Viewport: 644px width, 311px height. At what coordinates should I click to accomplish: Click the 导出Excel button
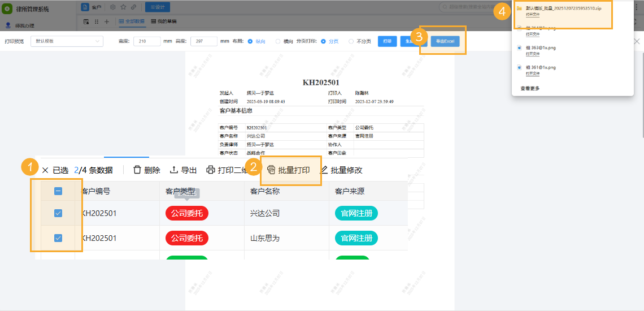[x=445, y=41]
